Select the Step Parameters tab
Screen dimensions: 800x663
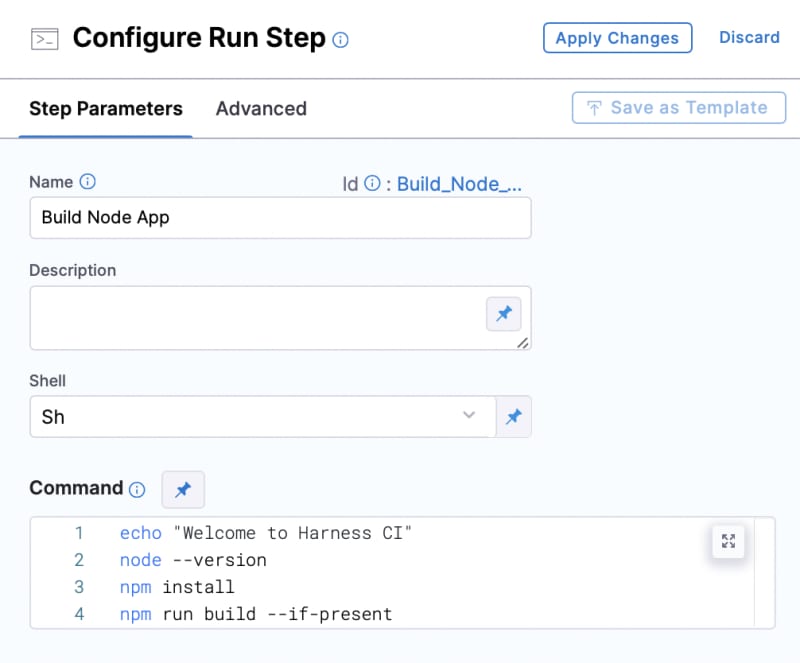point(106,109)
